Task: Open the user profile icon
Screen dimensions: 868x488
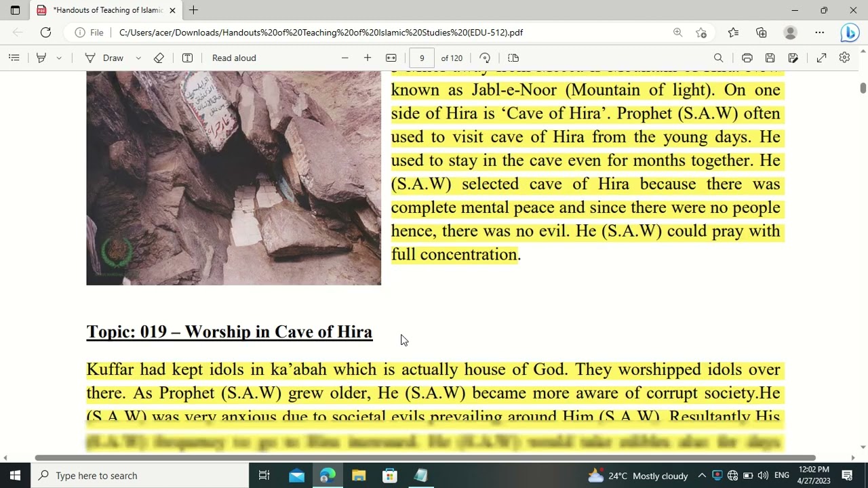Action: pyautogui.click(x=790, y=33)
